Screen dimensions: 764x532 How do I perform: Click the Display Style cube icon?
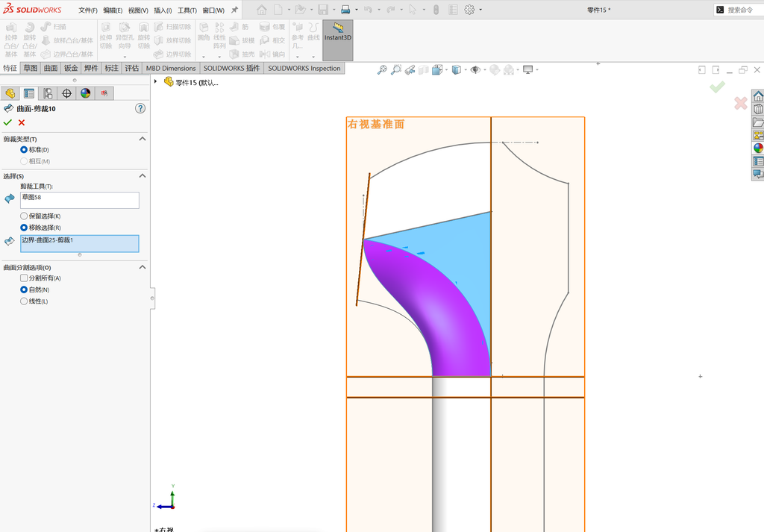coord(456,70)
